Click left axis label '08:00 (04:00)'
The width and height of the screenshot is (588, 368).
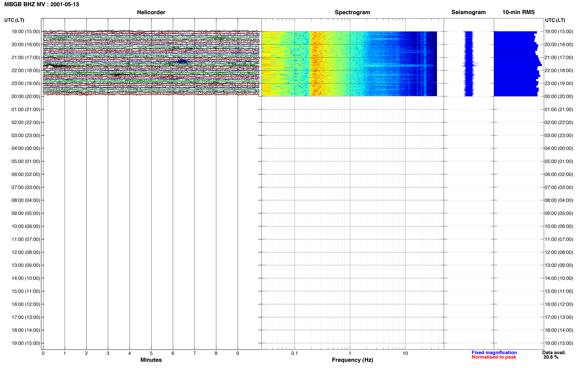pyautogui.click(x=26, y=200)
